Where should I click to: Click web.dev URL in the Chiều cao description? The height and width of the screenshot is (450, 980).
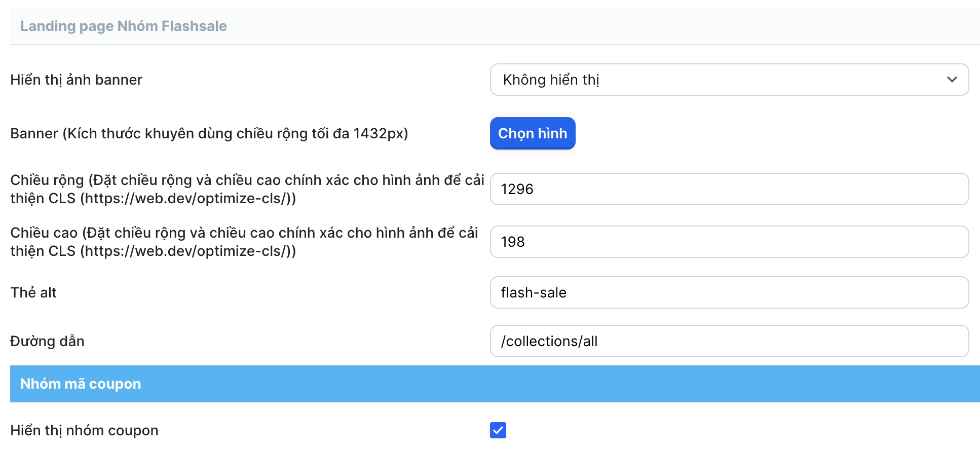pyautogui.click(x=187, y=251)
